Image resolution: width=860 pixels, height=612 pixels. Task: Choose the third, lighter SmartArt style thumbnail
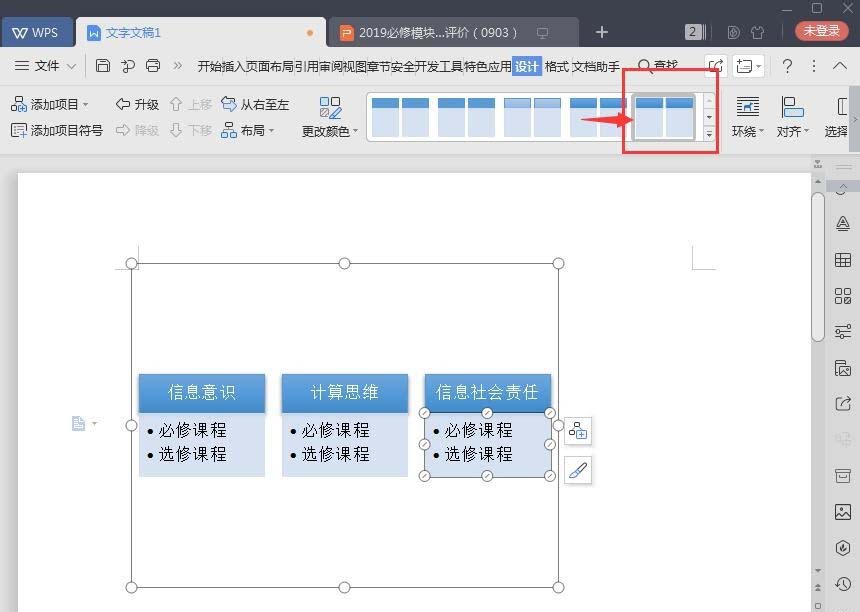coord(532,117)
